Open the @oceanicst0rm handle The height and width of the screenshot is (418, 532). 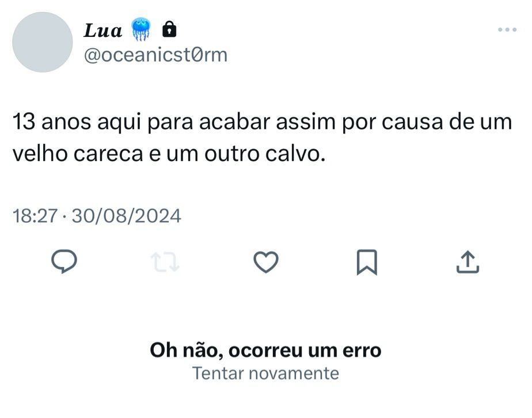(155, 55)
